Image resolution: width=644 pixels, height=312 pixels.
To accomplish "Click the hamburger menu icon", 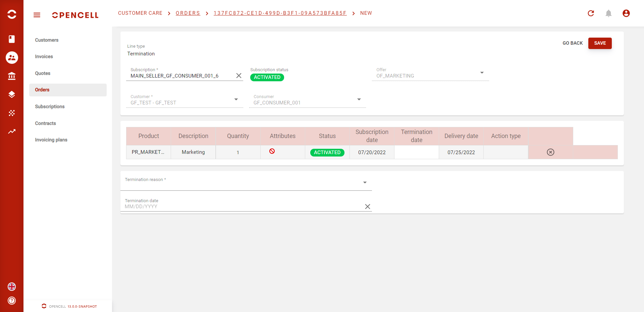I will [x=37, y=15].
